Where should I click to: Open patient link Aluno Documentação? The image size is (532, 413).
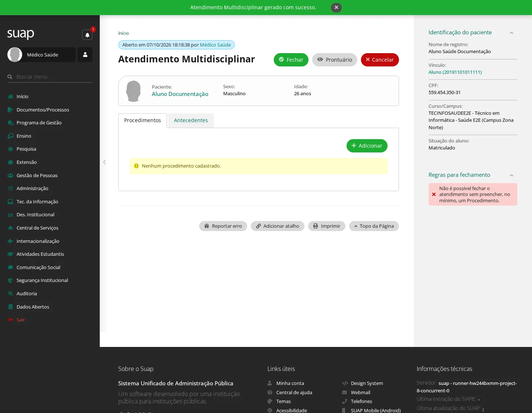click(180, 94)
